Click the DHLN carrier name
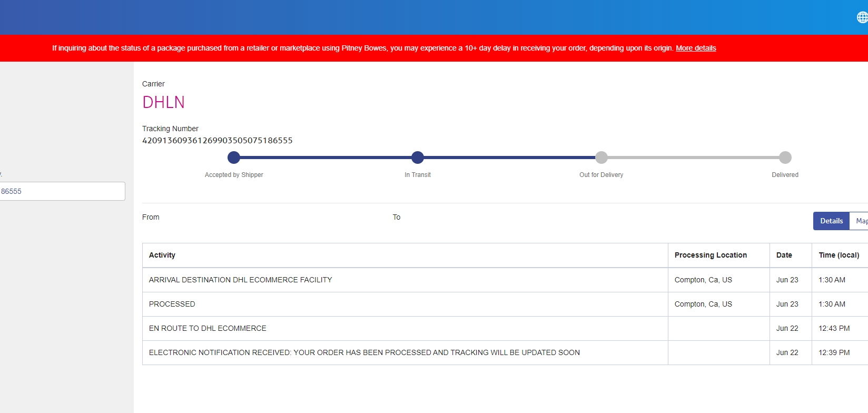This screenshot has height=413, width=868. click(163, 102)
